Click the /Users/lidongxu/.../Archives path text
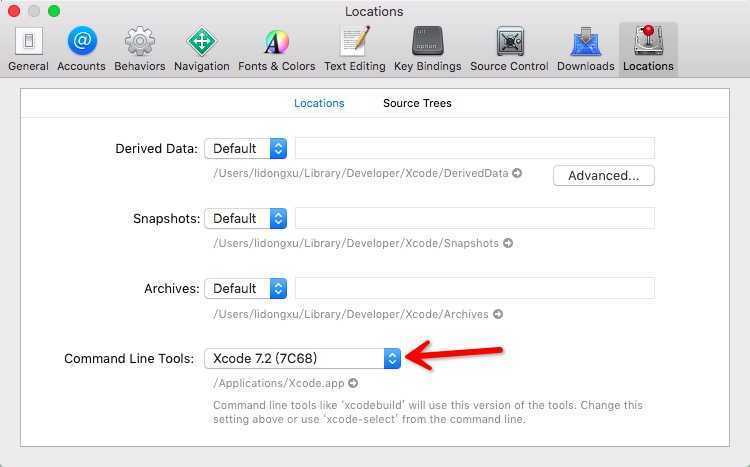 (x=351, y=314)
